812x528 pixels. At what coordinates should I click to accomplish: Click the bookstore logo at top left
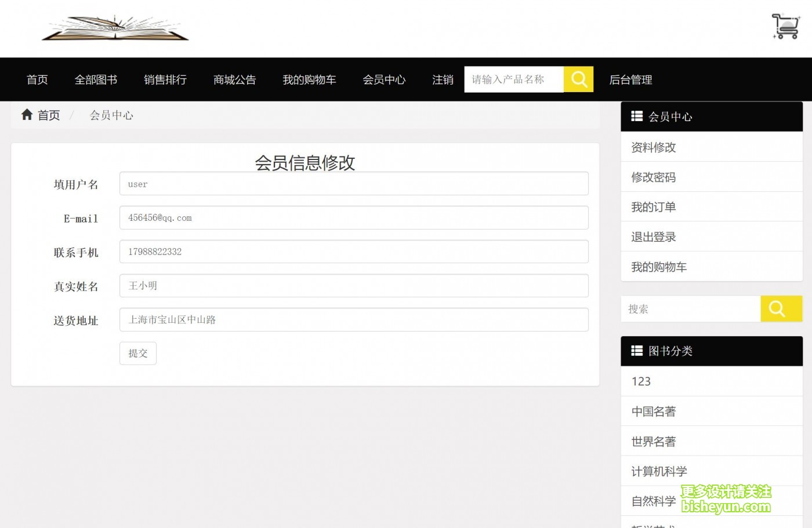(115, 27)
